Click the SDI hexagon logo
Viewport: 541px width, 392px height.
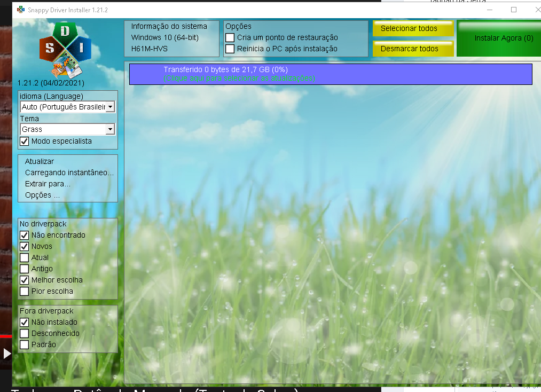click(x=65, y=50)
